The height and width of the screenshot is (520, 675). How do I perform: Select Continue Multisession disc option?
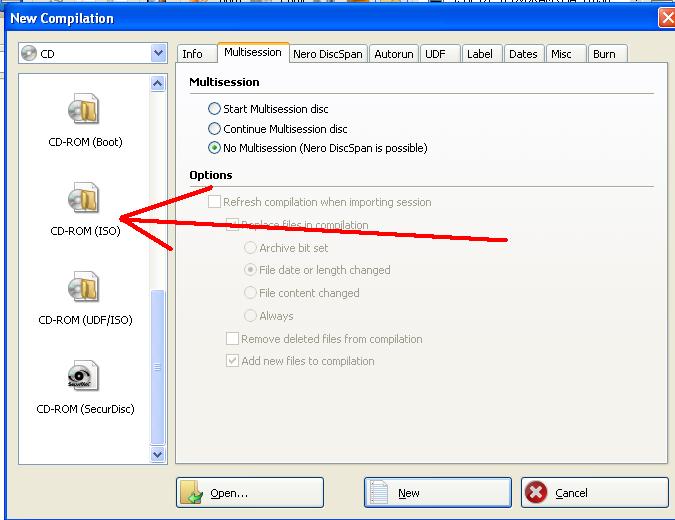[214, 129]
